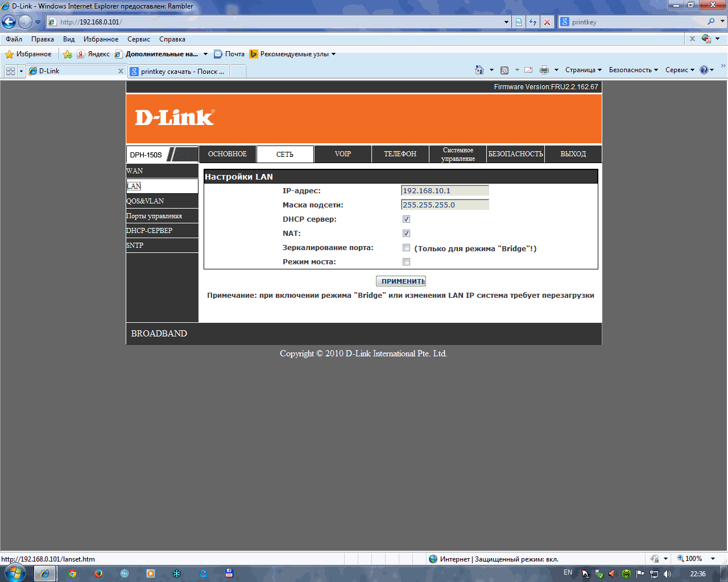
Task: Toggle the NAT checkbox
Action: [406, 233]
